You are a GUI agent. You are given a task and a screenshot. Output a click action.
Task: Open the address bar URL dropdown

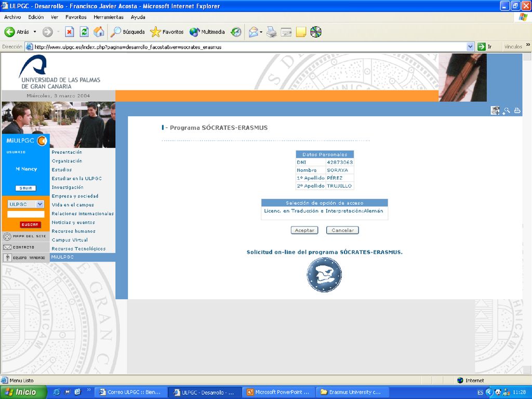pyautogui.click(x=470, y=47)
